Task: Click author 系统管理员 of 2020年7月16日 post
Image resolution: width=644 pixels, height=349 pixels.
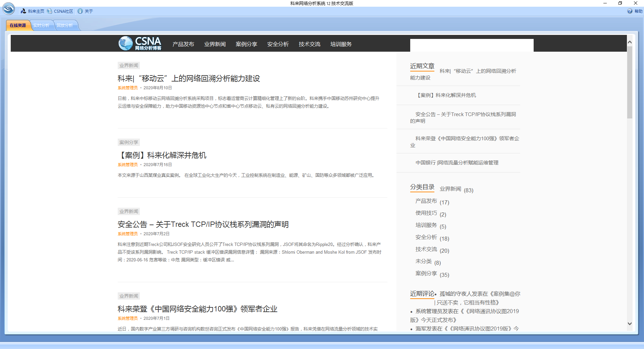Action: point(128,165)
